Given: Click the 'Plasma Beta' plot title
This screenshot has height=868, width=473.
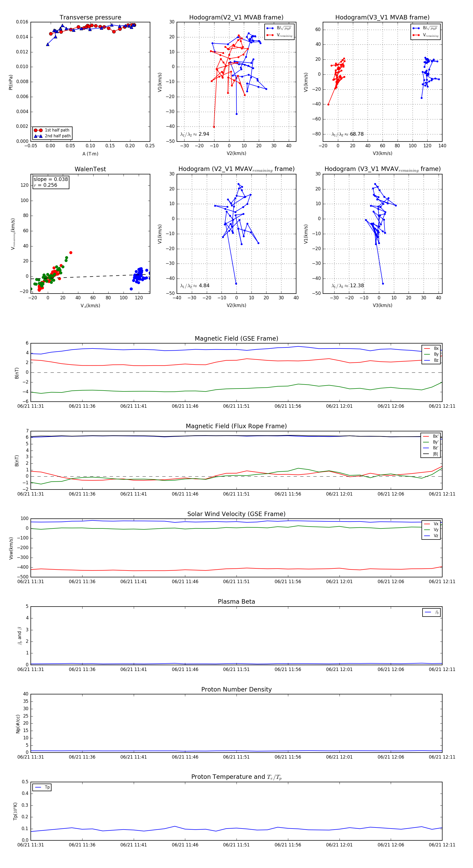Looking at the screenshot, I should coord(236,602).
